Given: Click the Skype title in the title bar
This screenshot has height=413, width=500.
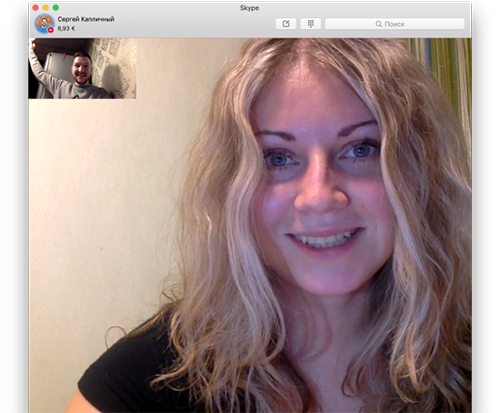Looking at the screenshot, I should click(249, 8).
